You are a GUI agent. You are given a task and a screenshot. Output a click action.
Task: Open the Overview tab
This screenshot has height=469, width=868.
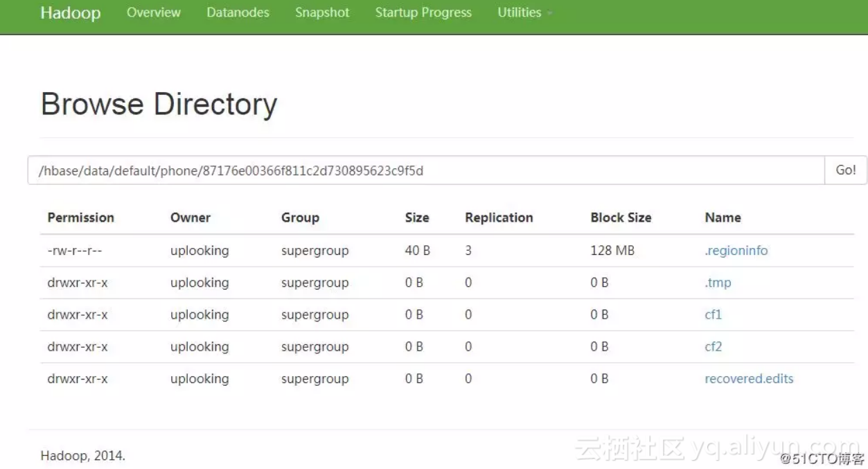coord(154,12)
